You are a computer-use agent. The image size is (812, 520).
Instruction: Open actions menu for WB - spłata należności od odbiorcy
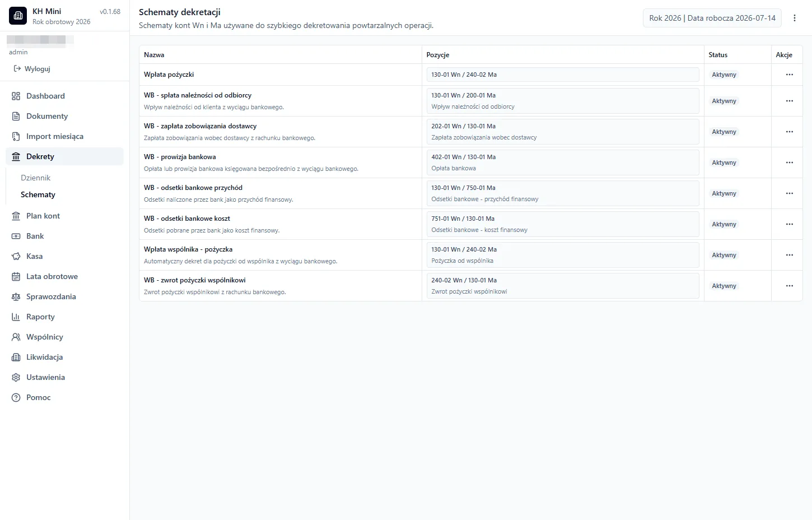[790, 101]
